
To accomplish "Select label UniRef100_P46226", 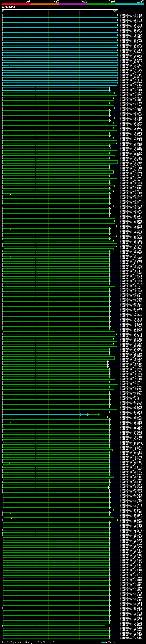I will pyautogui.click(x=131, y=138).
